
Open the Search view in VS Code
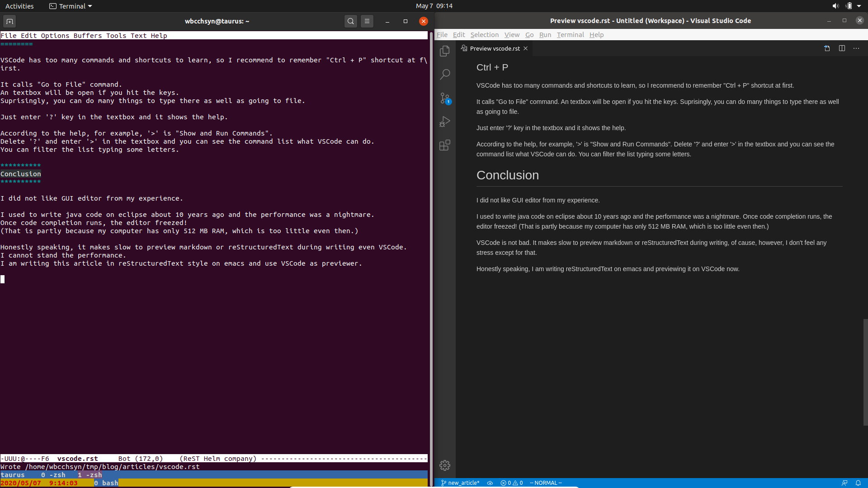pos(445,74)
